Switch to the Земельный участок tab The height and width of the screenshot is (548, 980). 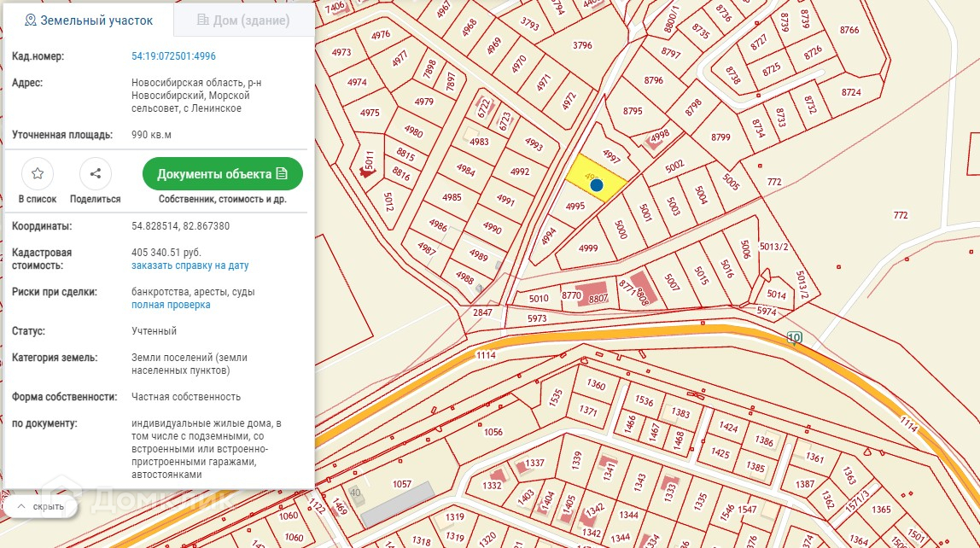pos(89,20)
